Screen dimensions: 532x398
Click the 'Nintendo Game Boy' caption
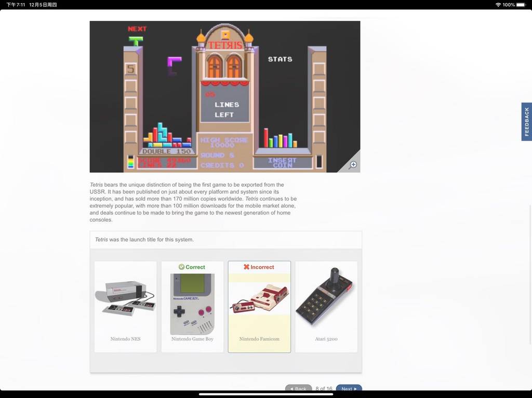point(192,339)
